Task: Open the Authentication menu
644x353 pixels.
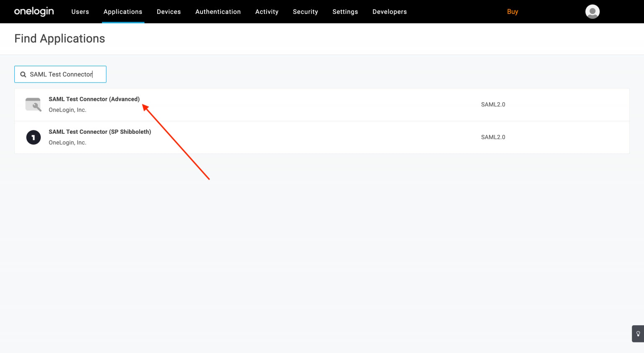Action: (x=218, y=12)
